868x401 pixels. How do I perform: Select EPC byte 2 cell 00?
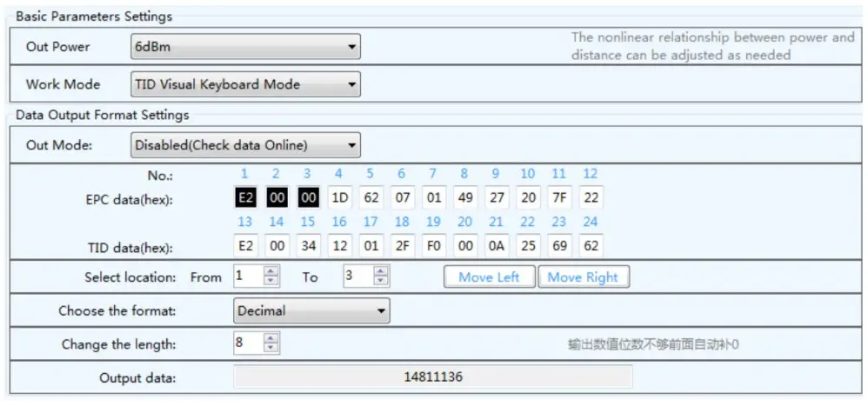click(x=277, y=197)
